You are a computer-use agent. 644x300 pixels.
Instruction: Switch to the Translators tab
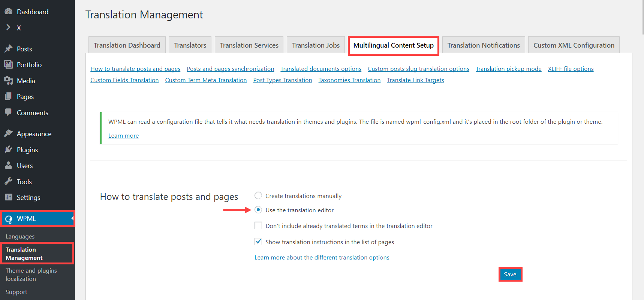[x=190, y=45]
